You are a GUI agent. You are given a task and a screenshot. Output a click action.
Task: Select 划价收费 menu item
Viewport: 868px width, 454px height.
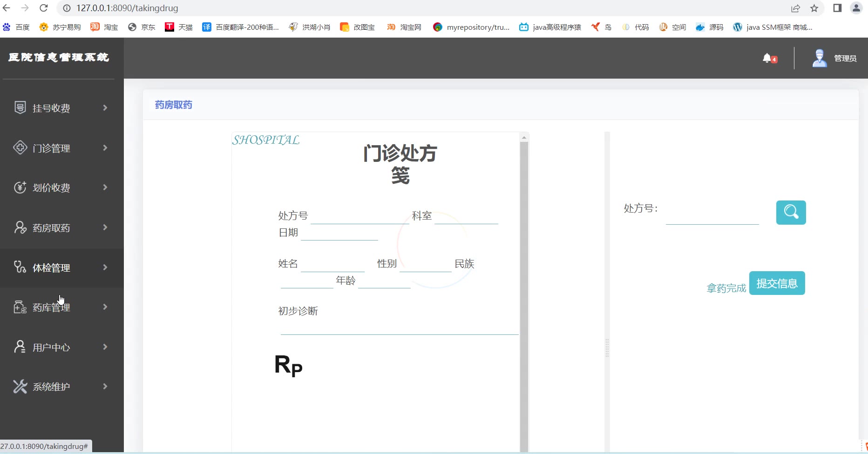61,187
